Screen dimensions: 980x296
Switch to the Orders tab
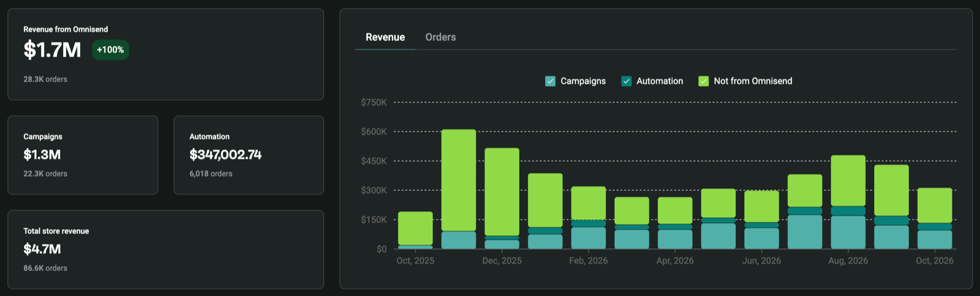pos(440,37)
